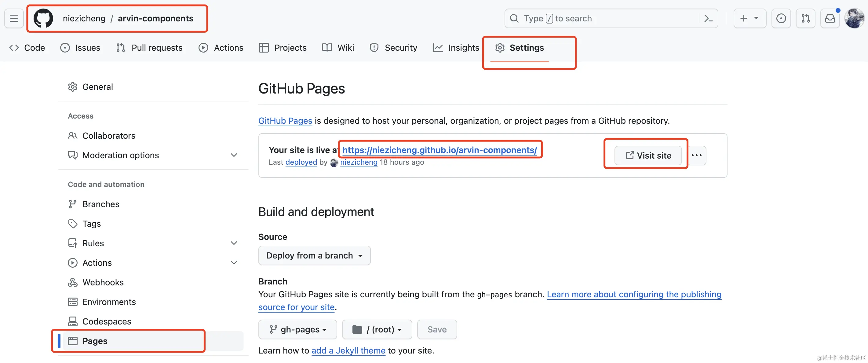Select the Settings tab
Viewport: 868px width, 363px height.
(x=520, y=48)
